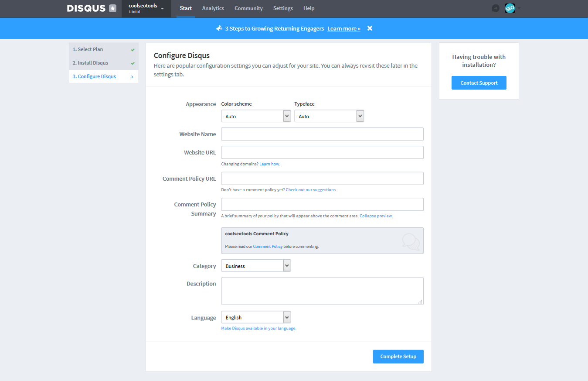This screenshot has height=381, width=588.
Task: Focus the Comment Policy Summary field
Action: point(322,204)
